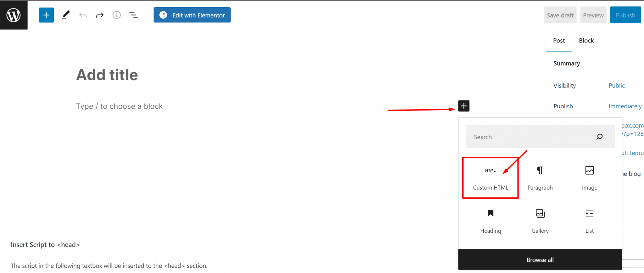Open the List View outline icon
The image size is (644, 273).
coord(134,15)
